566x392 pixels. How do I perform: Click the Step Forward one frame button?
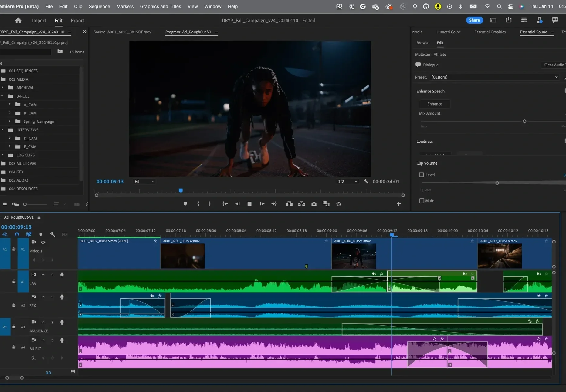pyautogui.click(x=262, y=204)
